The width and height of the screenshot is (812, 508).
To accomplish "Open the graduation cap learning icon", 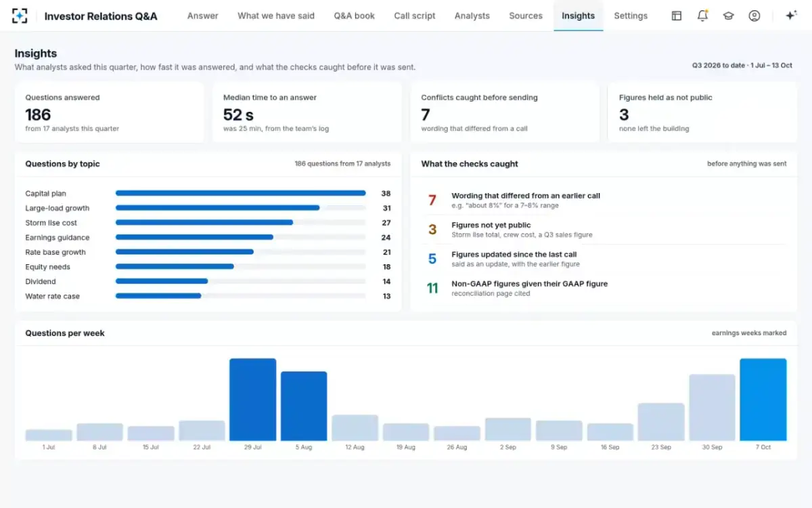I will pyautogui.click(x=728, y=16).
